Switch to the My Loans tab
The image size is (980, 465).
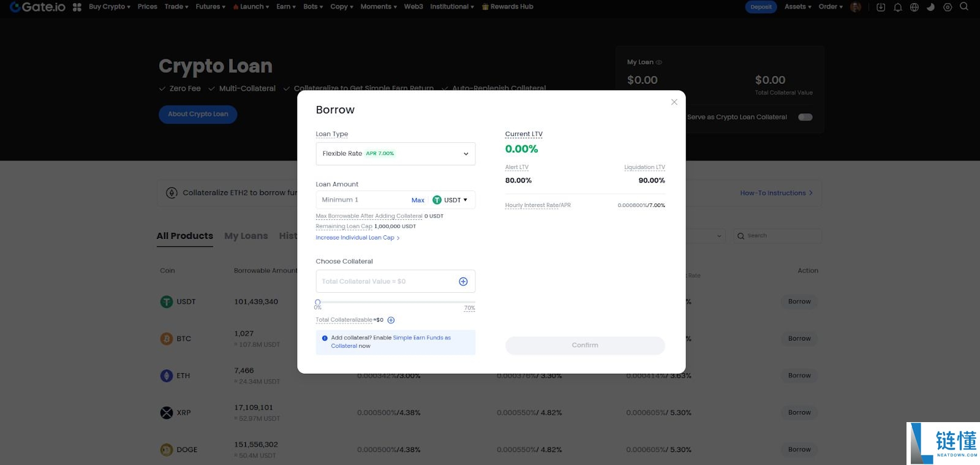pyautogui.click(x=246, y=236)
